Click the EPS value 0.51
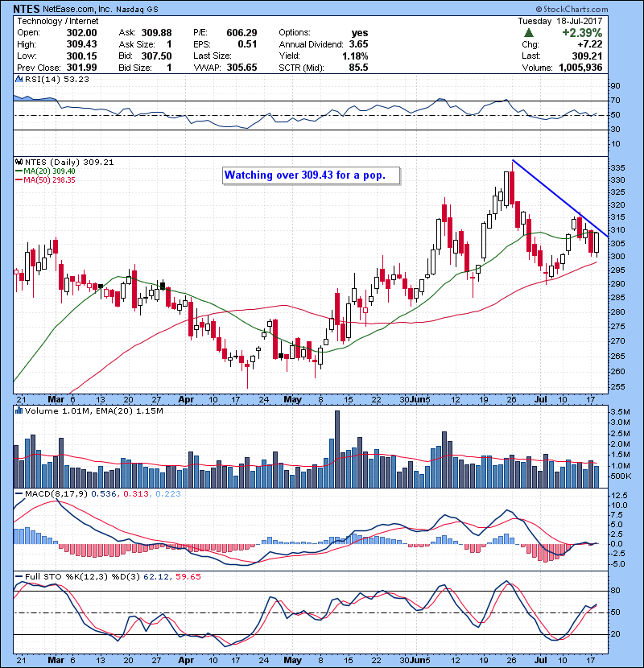The image size is (644, 668). click(x=247, y=44)
